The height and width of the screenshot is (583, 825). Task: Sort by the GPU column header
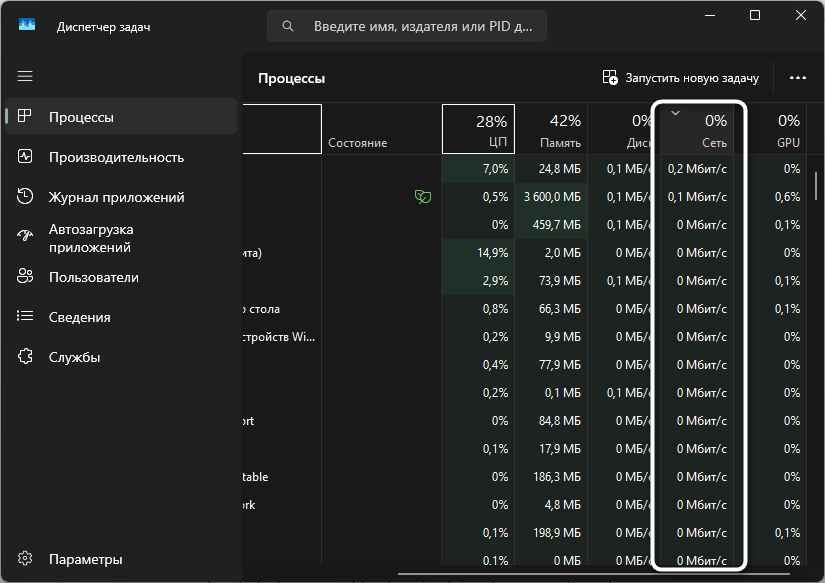pyautogui.click(x=778, y=129)
